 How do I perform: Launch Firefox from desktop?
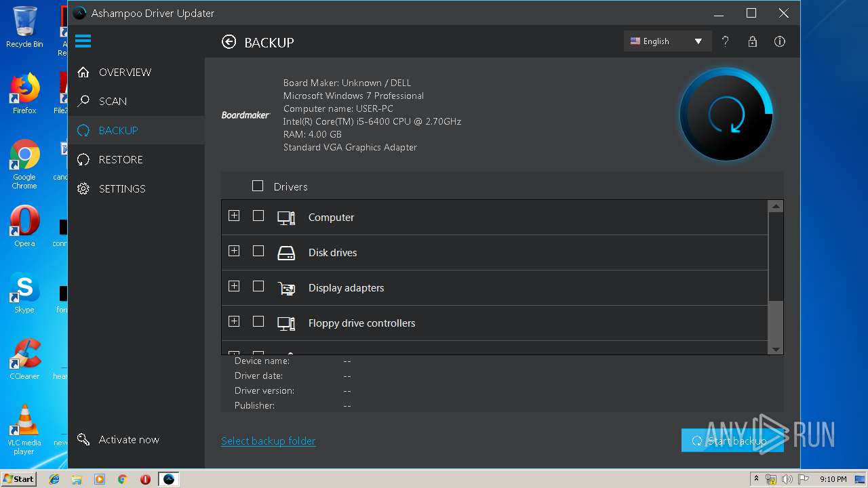coord(24,94)
